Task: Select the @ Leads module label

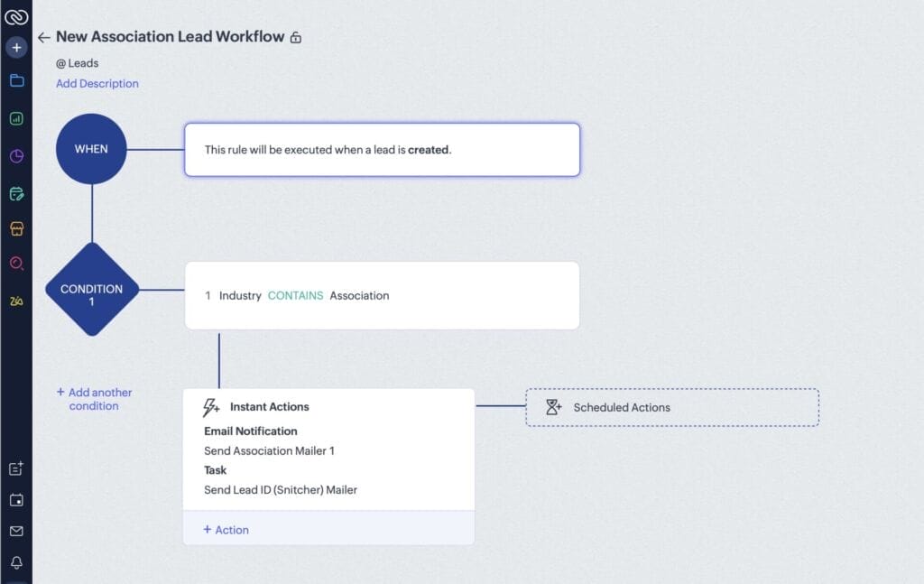Action: (x=79, y=63)
